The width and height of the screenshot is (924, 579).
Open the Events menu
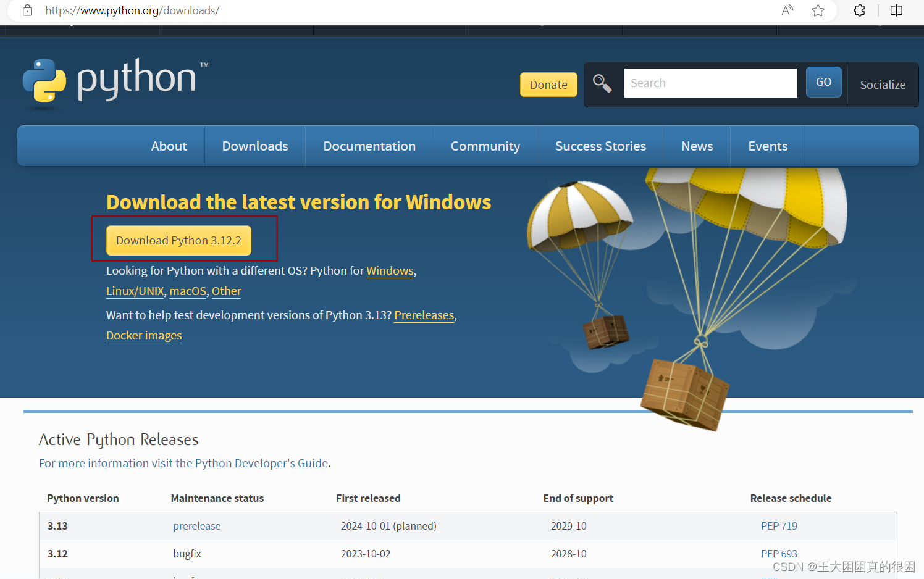[768, 146]
